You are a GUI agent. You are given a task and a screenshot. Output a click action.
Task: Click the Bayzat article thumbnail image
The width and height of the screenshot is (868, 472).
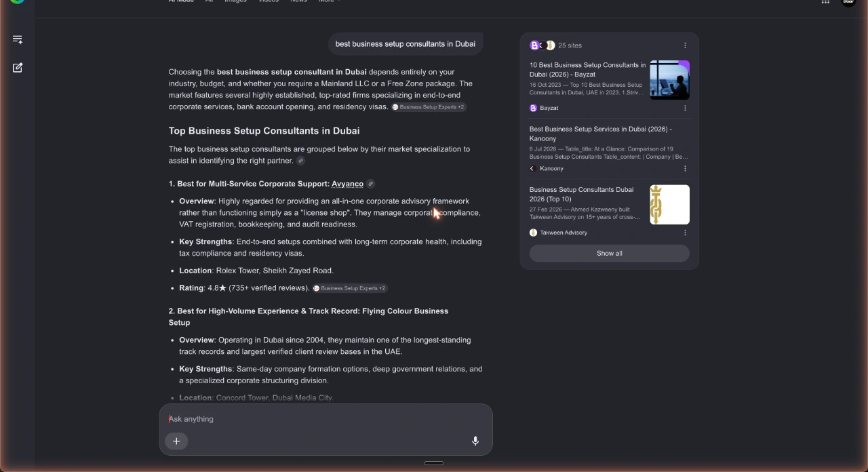pos(669,80)
